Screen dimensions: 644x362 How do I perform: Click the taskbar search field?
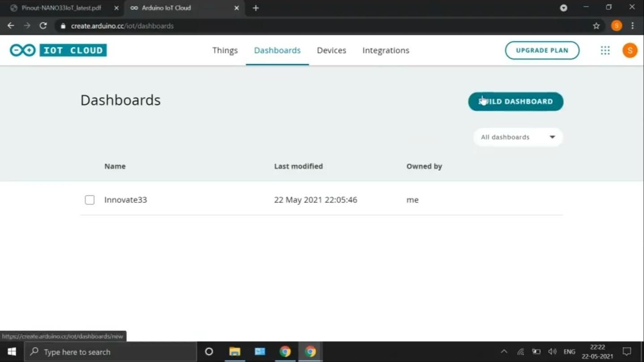pyautogui.click(x=112, y=352)
